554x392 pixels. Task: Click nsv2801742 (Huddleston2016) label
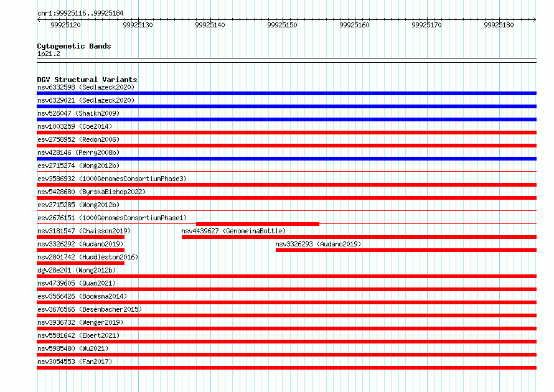(x=88, y=257)
